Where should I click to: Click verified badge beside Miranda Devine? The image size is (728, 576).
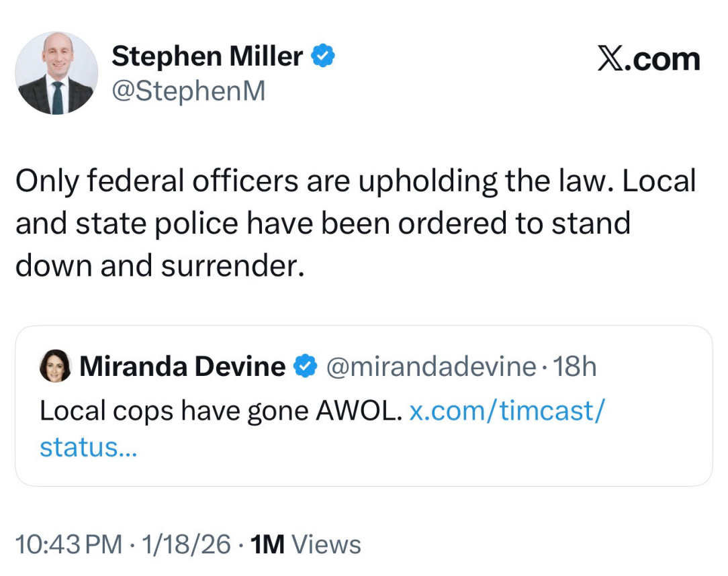305,366
